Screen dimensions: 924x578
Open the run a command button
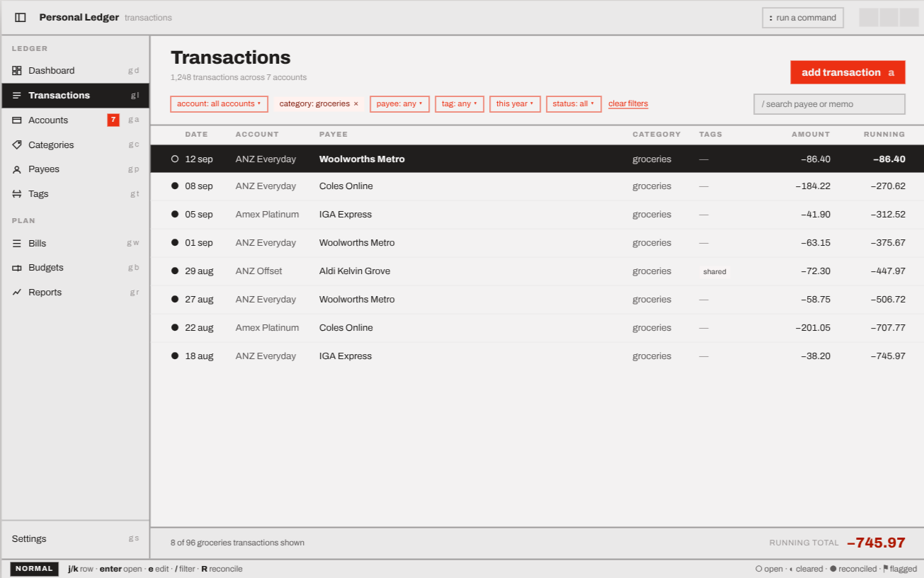click(x=803, y=18)
